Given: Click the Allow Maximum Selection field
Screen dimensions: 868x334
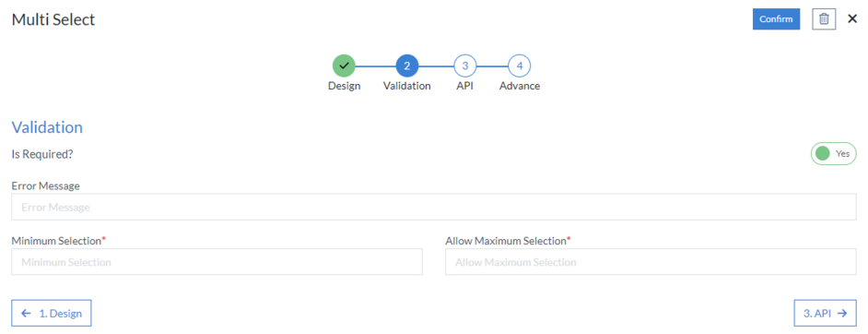Looking at the screenshot, I should click(x=651, y=261).
